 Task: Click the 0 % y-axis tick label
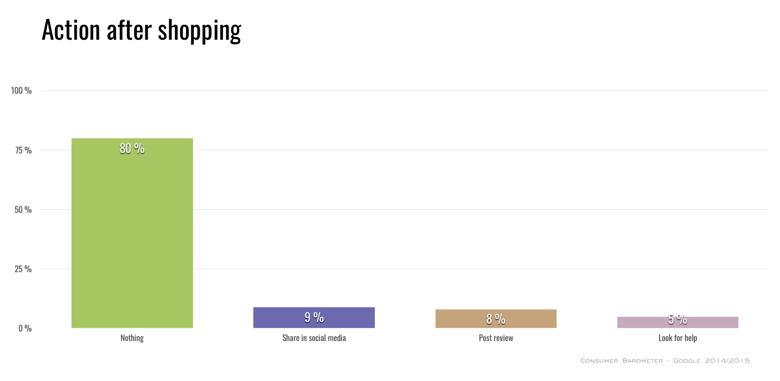click(26, 328)
